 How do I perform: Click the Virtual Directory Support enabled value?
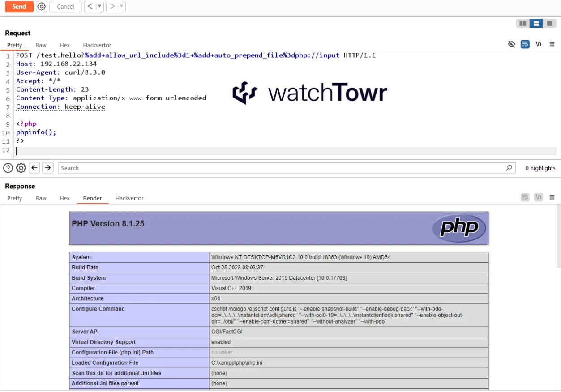[221, 342]
